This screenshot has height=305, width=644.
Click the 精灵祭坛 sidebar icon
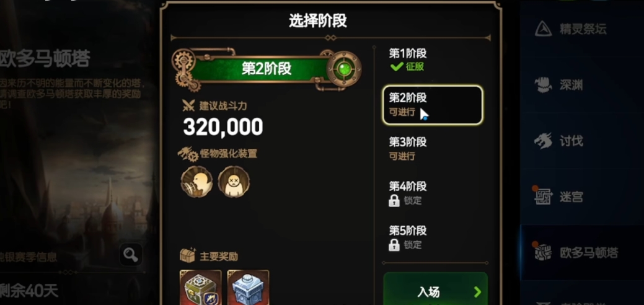coord(543,29)
